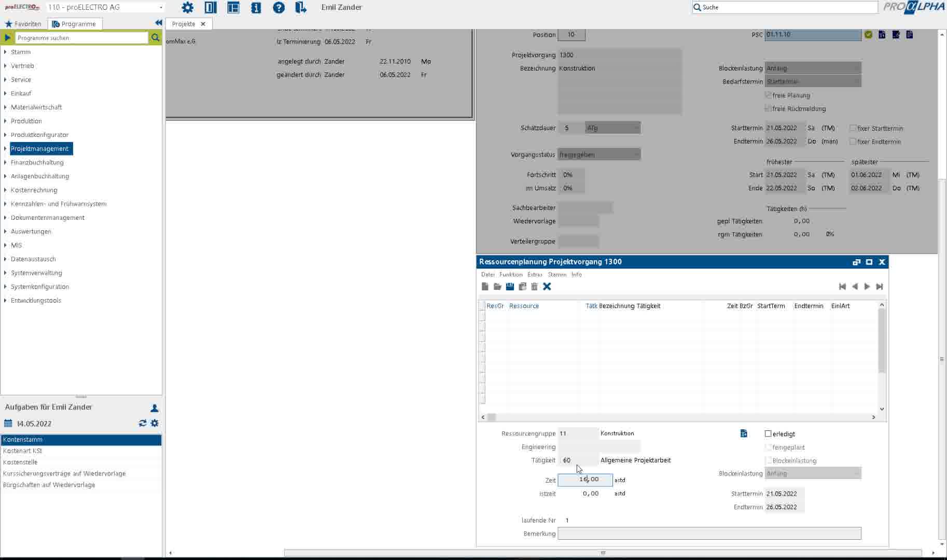This screenshot has width=947, height=560.
Task: Go to previous record in Ressourcenplanung
Action: (x=855, y=286)
